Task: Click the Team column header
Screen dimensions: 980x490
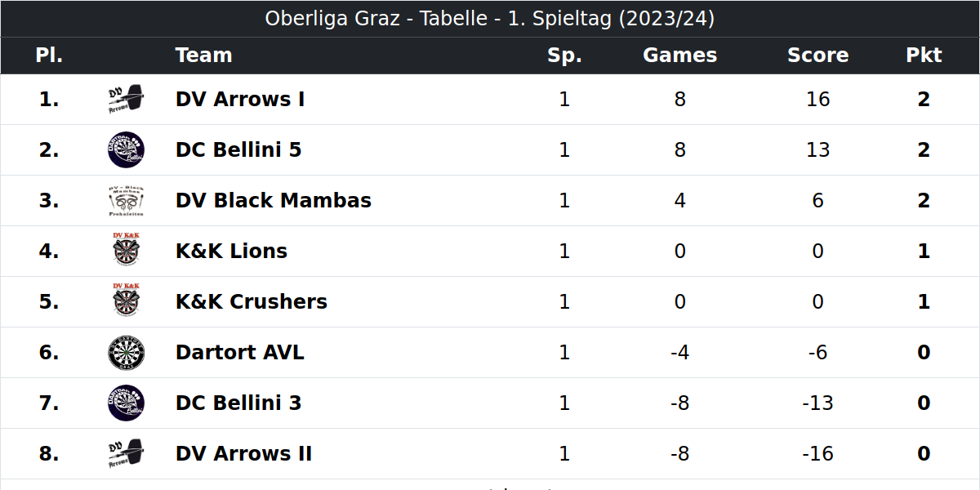Action: (204, 56)
